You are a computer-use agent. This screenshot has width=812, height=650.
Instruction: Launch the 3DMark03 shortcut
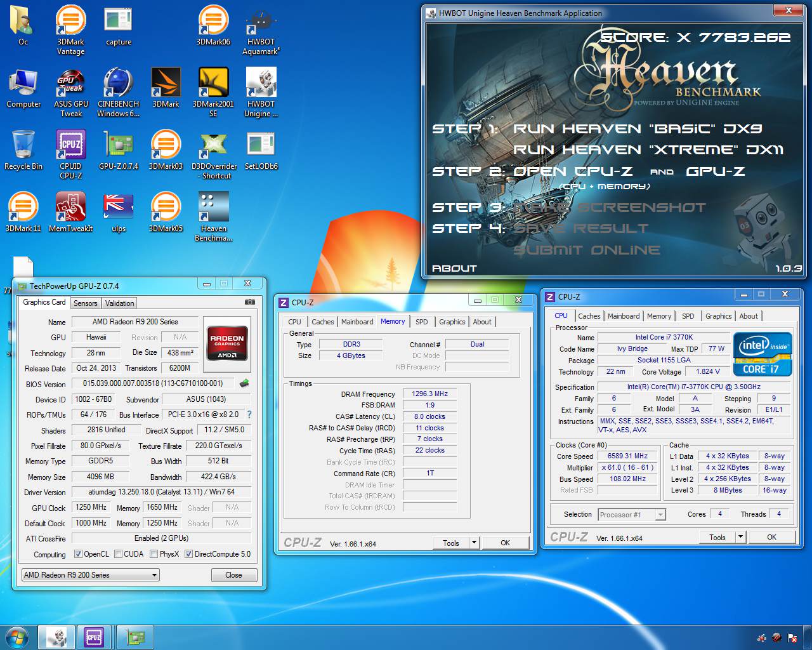click(x=166, y=150)
